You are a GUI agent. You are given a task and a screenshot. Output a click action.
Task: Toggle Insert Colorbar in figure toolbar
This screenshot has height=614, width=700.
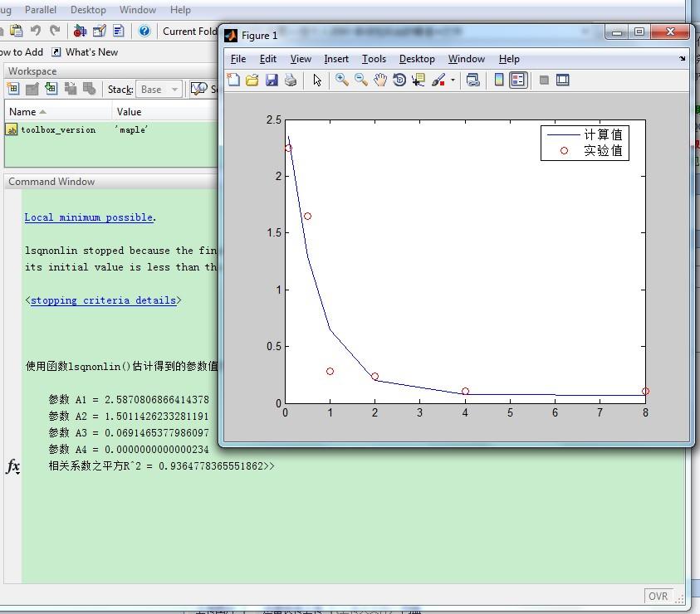(499, 80)
